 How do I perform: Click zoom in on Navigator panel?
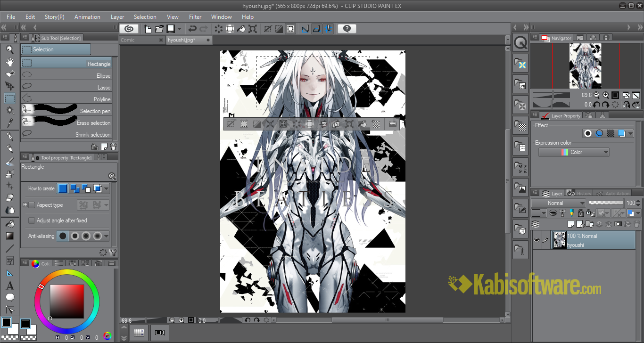[606, 95]
